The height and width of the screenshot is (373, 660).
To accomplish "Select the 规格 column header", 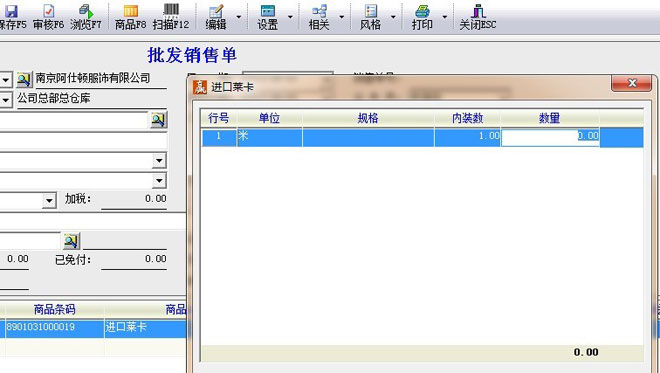I will pyautogui.click(x=367, y=118).
